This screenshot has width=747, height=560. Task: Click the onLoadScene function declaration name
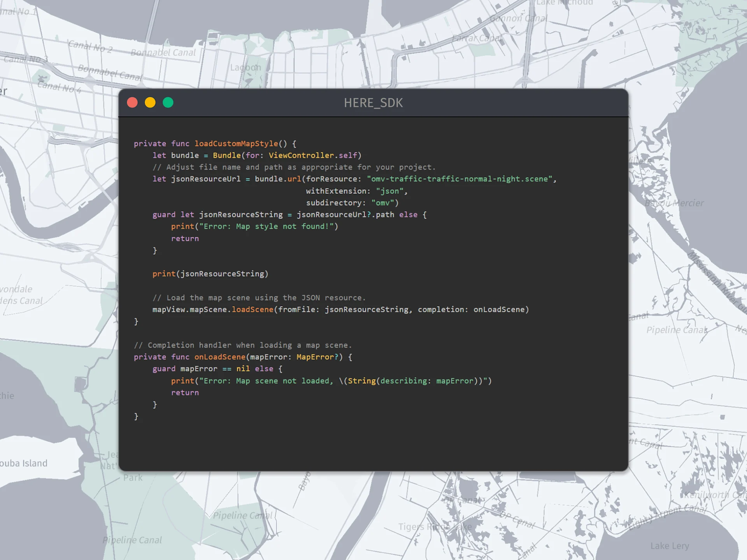(220, 357)
